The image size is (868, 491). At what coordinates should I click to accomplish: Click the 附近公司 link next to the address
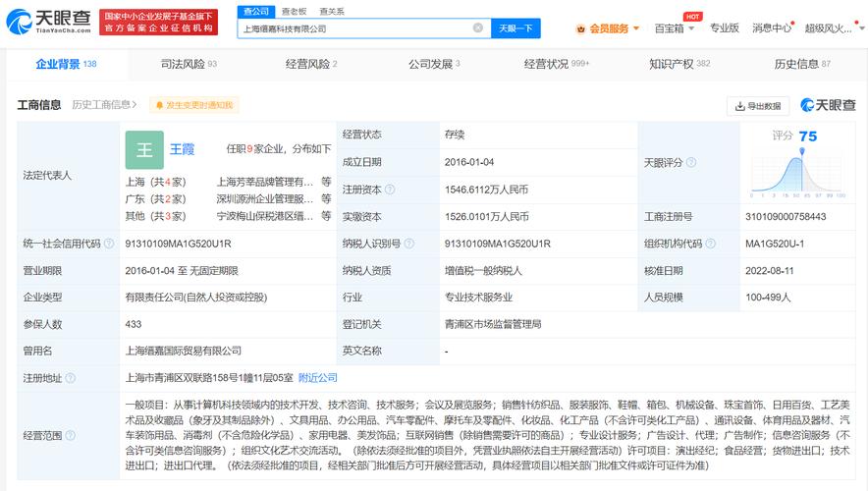318,377
